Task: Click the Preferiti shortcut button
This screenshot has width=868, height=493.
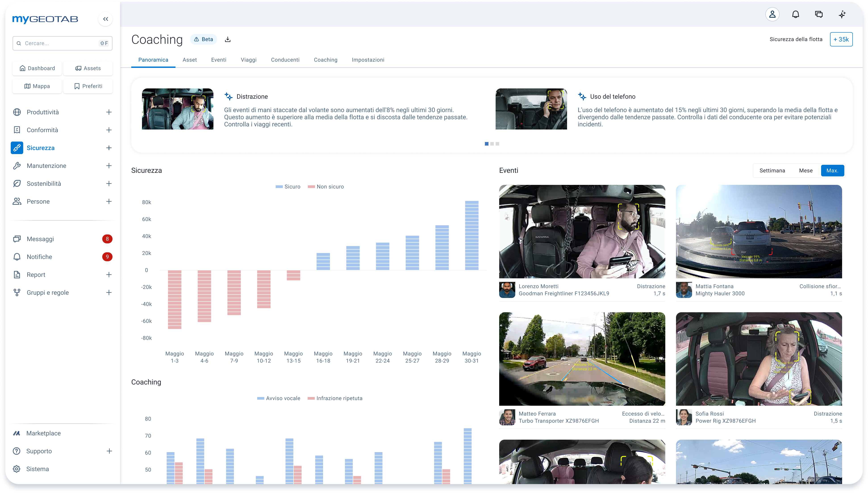Action: (88, 86)
